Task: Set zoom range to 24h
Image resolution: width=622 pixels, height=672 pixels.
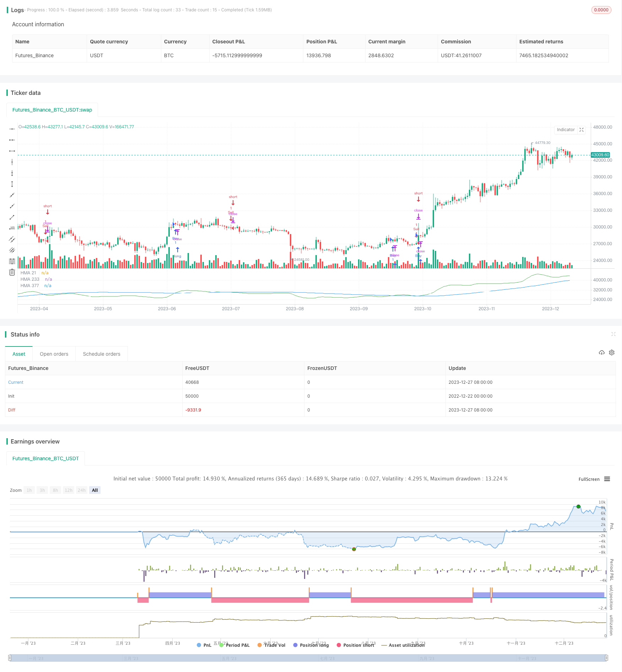Action: (x=82, y=490)
